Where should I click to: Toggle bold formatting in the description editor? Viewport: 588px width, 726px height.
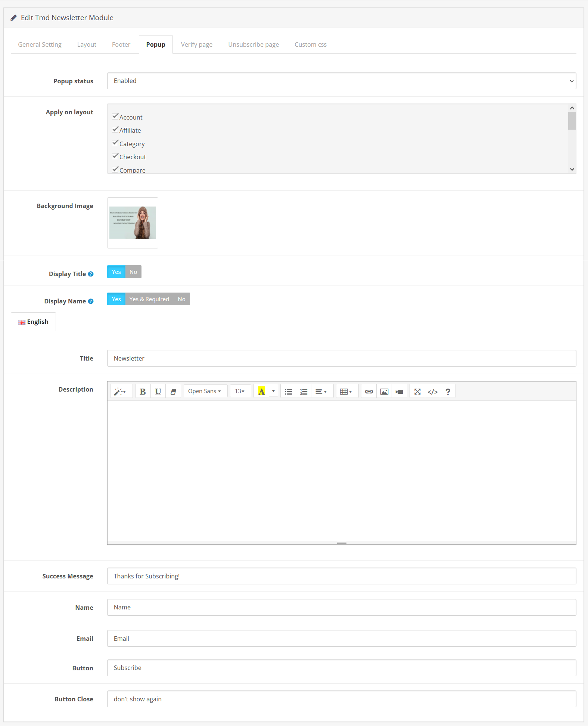tap(143, 391)
